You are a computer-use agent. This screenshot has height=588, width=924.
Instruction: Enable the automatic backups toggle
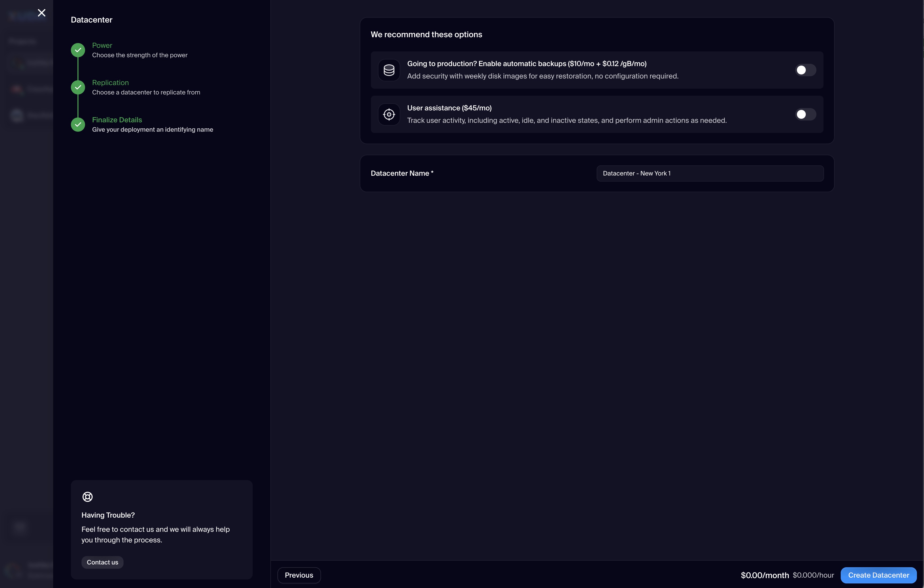(x=805, y=70)
